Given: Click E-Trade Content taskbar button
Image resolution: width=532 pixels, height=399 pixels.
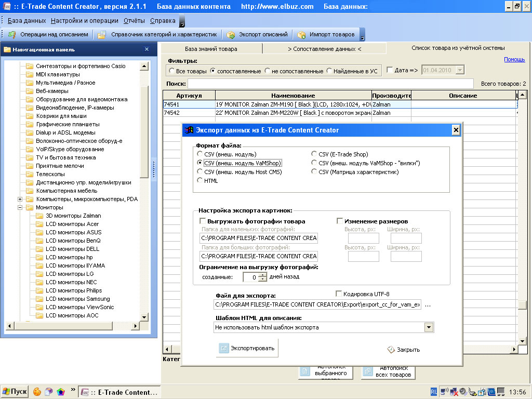Looking at the screenshot, I should (119, 392).
